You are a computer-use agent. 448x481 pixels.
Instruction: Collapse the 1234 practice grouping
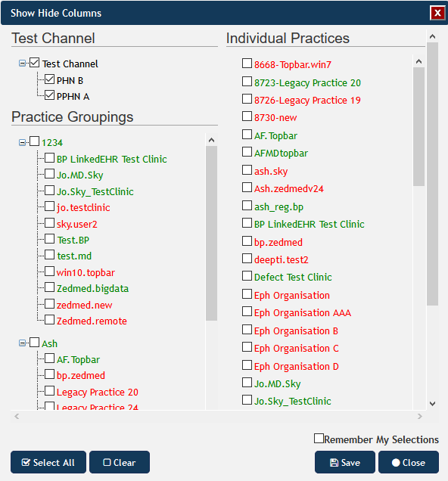click(22, 142)
